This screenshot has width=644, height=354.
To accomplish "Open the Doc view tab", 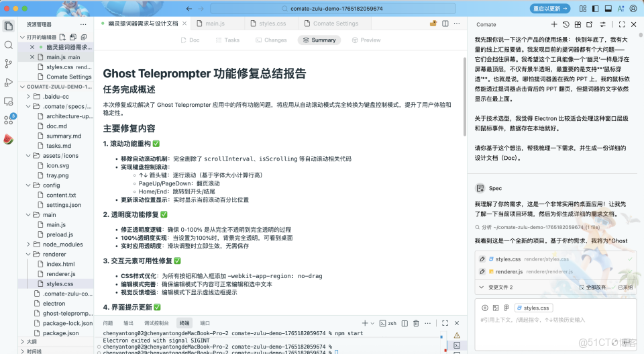I will [x=190, y=40].
